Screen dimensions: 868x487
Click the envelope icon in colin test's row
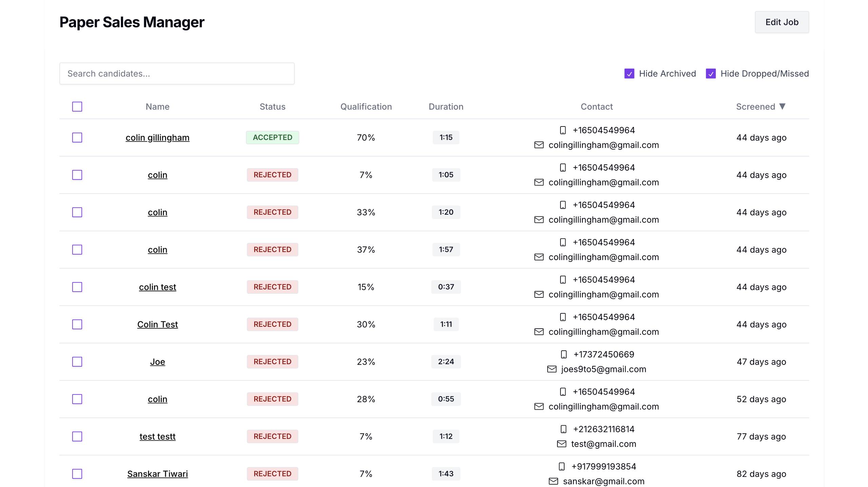click(x=539, y=294)
